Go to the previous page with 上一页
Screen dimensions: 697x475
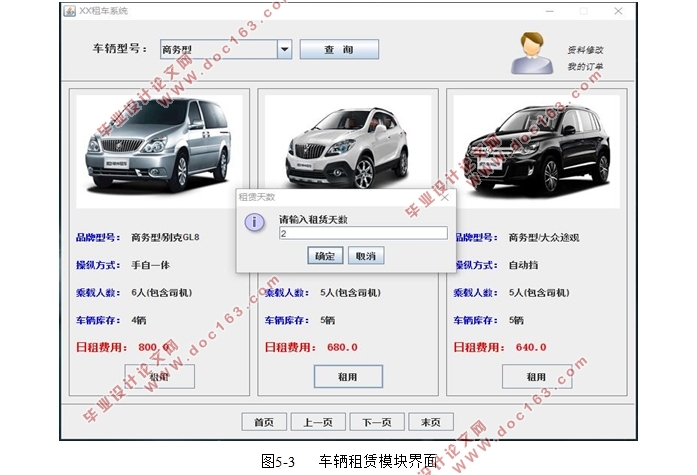(x=319, y=422)
